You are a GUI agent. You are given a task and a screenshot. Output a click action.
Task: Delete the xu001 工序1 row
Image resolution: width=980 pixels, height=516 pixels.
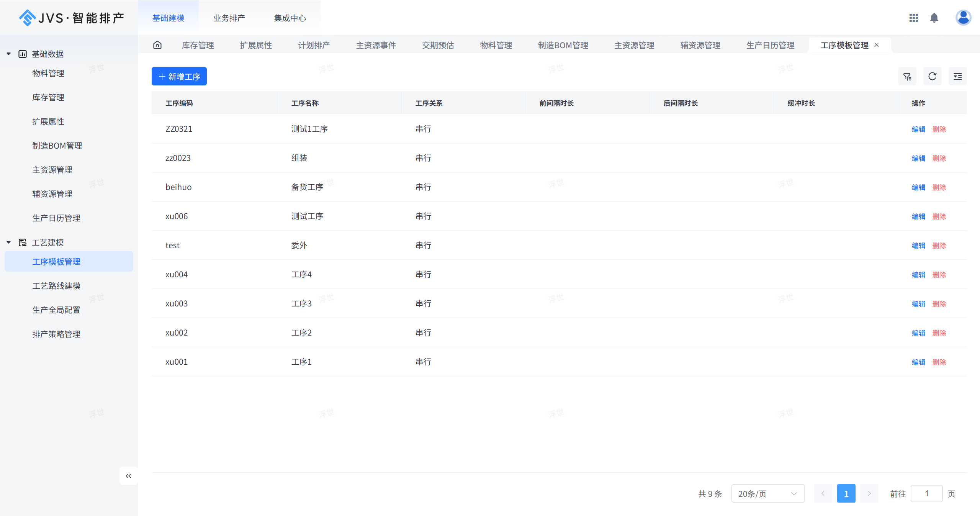click(x=939, y=362)
